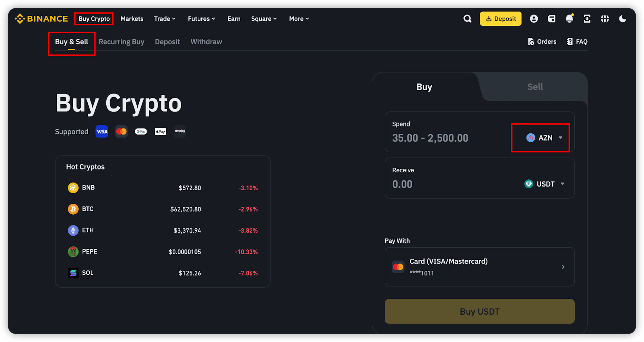
Task: Open the notifications bell
Action: tap(569, 19)
